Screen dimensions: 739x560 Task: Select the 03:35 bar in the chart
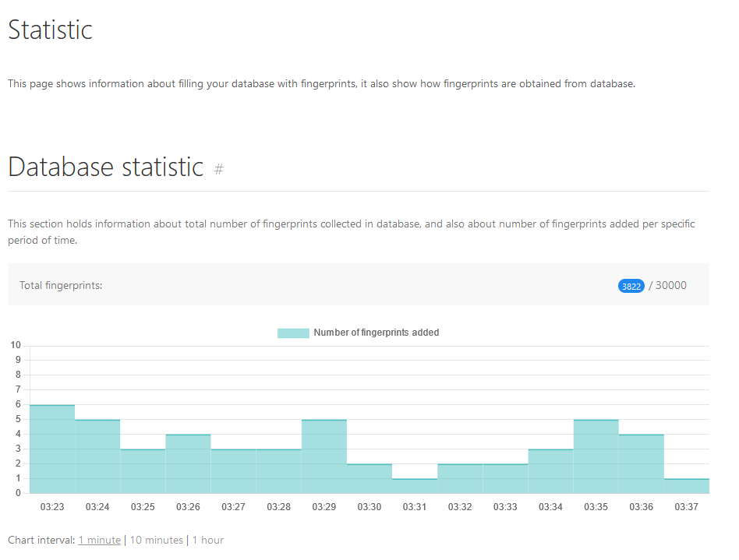(596, 456)
